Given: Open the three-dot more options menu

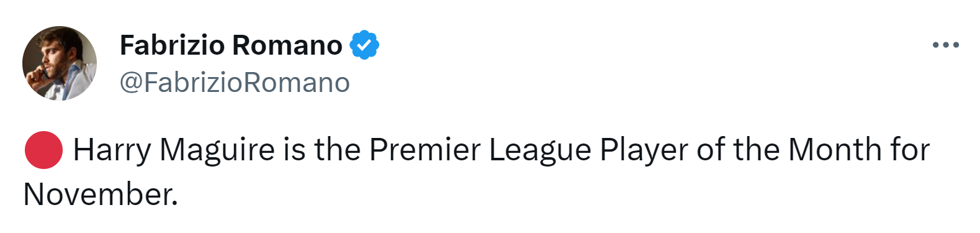Looking at the screenshot, I should [946, 45].
